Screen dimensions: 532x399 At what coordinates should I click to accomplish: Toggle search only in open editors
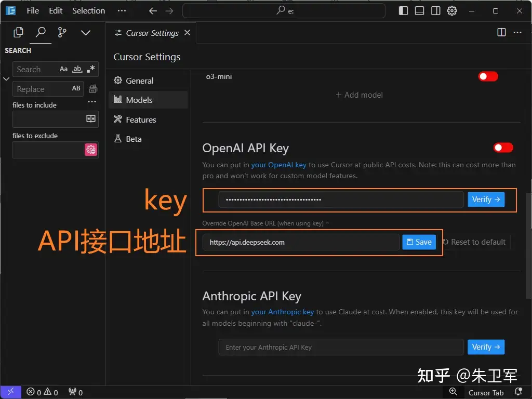90,119
